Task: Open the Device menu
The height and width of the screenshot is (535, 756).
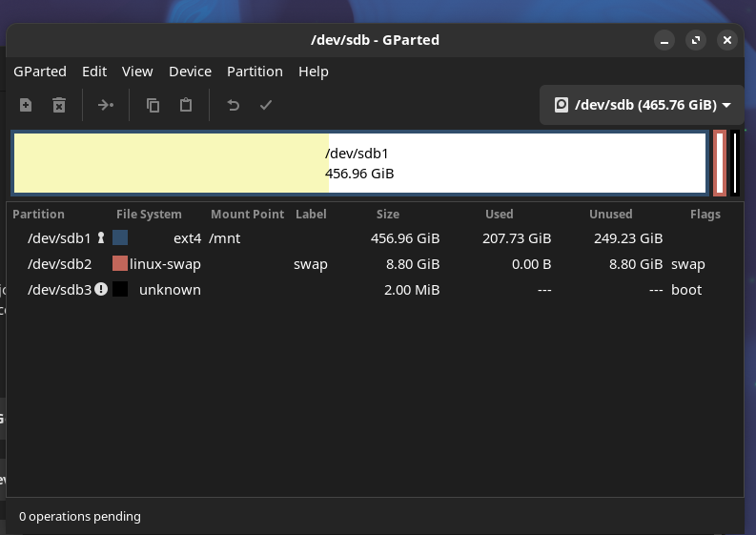Action: pyautogui.click(x=190, y=72)
